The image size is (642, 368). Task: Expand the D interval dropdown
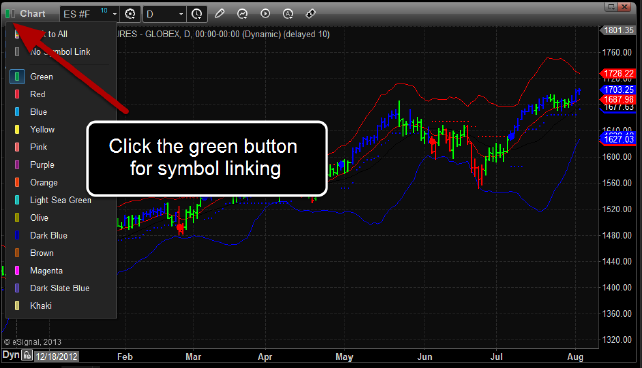tap(181, 14)
